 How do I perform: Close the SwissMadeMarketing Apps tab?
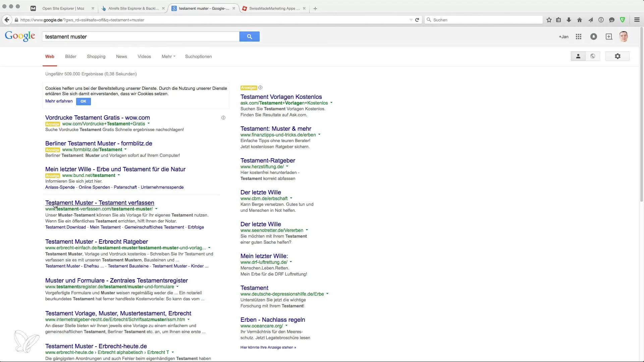click(x=304, y=8)
